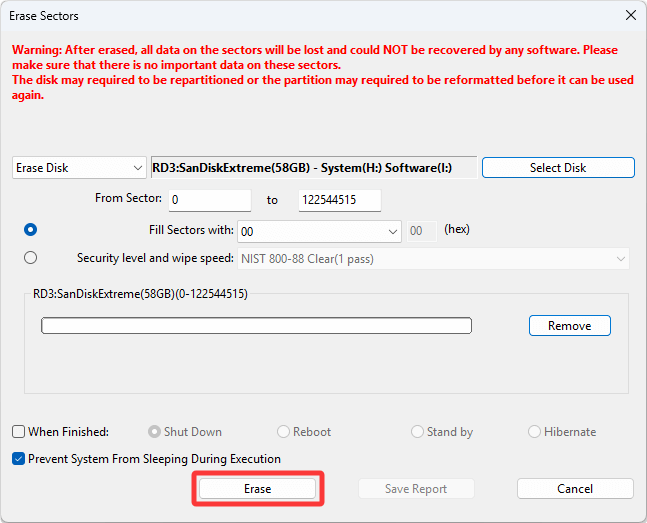Uncheck Prevent System From Sleeping During Execution
The height and width of the screenshot is (523, 647).
click(x=19, y=459)
